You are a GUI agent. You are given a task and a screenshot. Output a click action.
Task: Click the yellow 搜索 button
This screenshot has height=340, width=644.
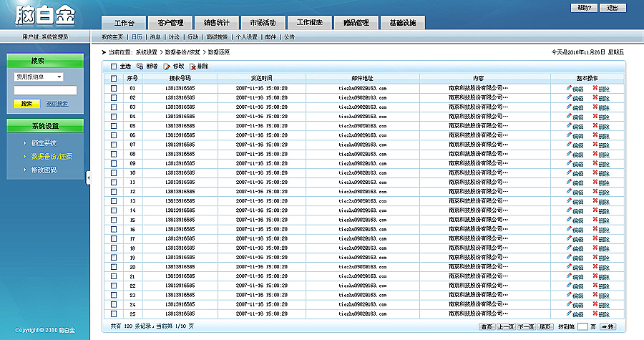tap(26, 104)
